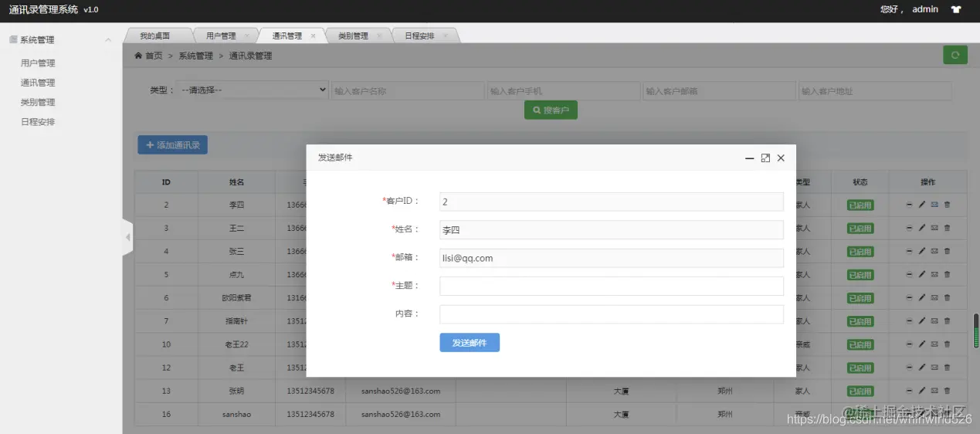Image resolution: width=980 pixels, height=434 pixels.
Task: Click the pencil edit icon for 张明
Action: 921,391
